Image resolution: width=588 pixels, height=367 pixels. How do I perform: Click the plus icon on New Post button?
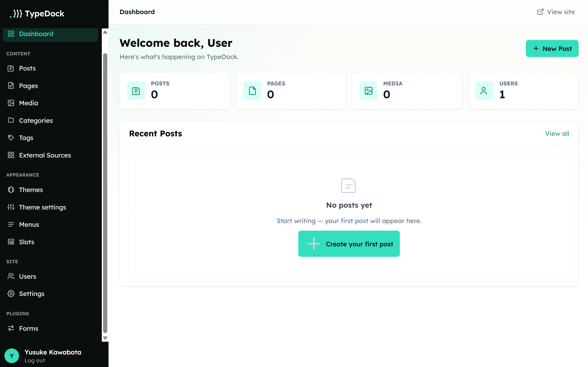pyautogui.click(x=536, y=49)
